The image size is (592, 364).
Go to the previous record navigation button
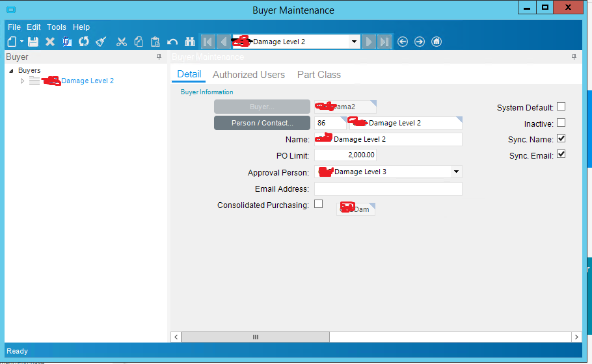point(224,42)
